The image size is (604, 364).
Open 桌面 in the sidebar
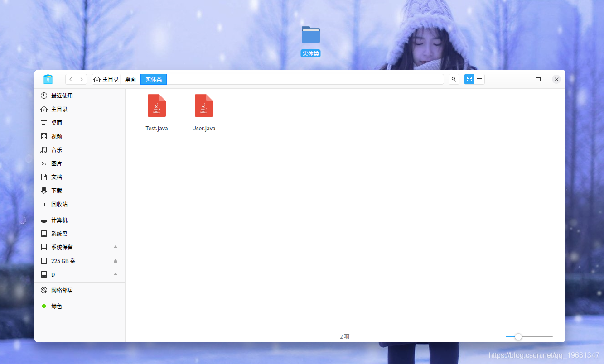tap(80, 123)
